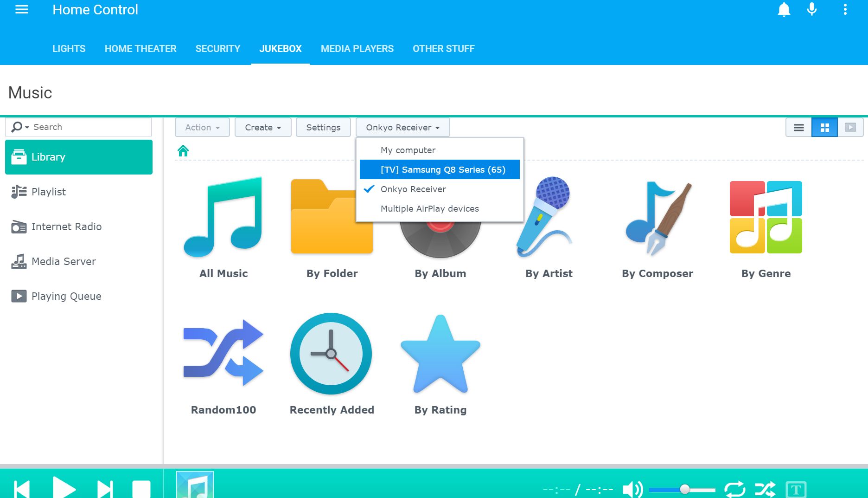The image size is (868, 498).
Task: Browse music By Genre
Action: tap(766, 228)
